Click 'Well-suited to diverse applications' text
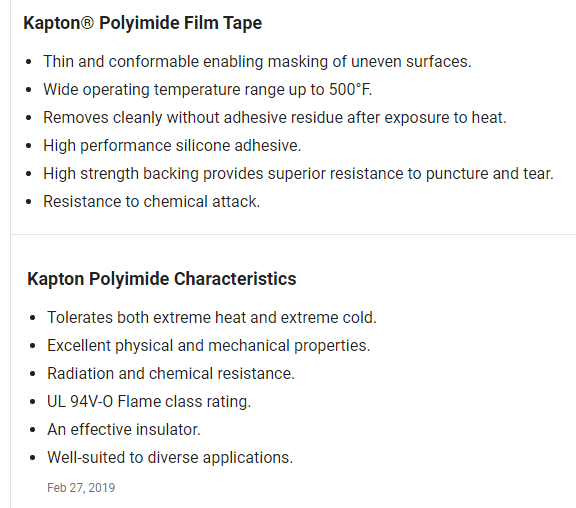The image size is (576, 508). coord(170,458)
